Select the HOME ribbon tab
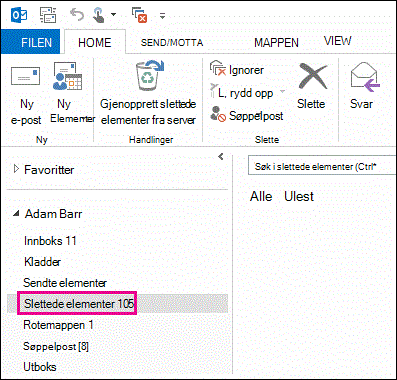 pyautogui.click(x=95, y=42)
